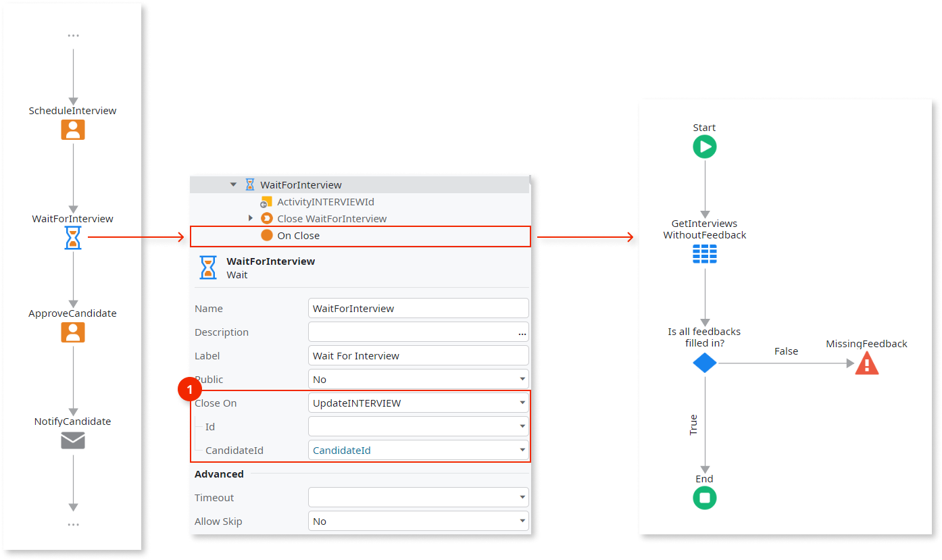The image size is (942, 560).
Task: Click the Start node green play icon
Action: coord(704,146)
